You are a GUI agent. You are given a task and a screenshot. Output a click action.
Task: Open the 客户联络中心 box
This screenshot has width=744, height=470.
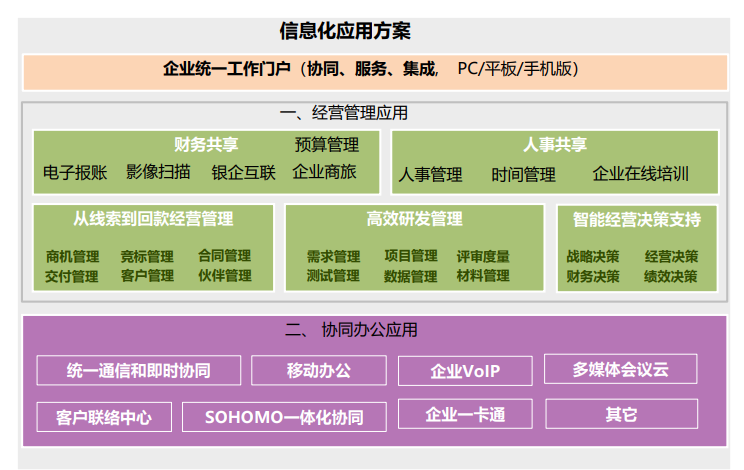pyautogui.click(x=105, y=417)
